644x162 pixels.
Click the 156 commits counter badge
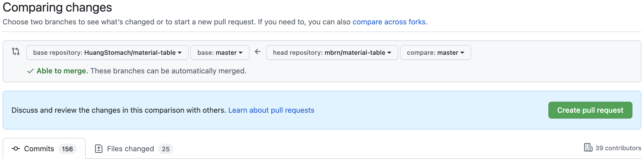(67, 149)
